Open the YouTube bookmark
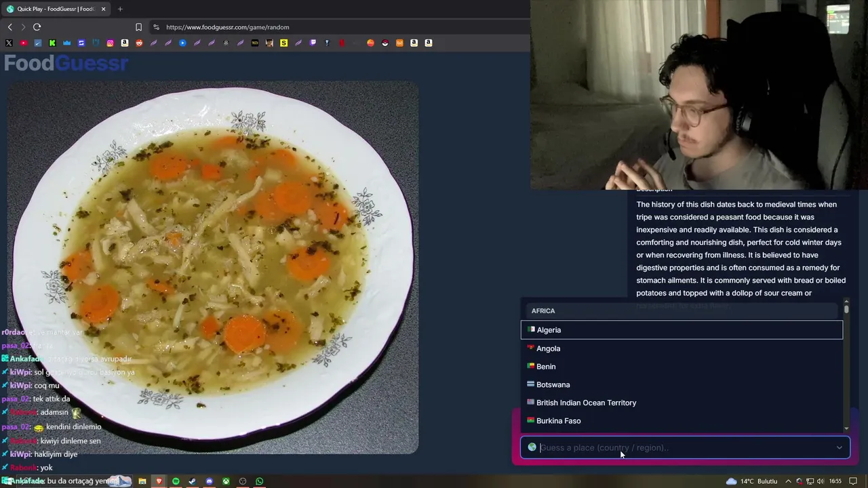The height and width of the screenshot is (488, 868). coord(23,43)
